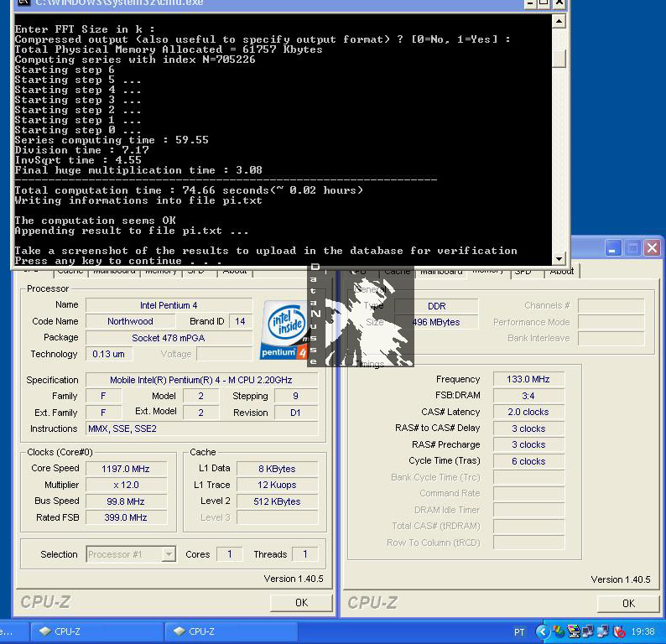Image resolution: width=666 pixels, height=644 pixels.
Task: Click the Brand ID value 14
Action: point(241,321)
